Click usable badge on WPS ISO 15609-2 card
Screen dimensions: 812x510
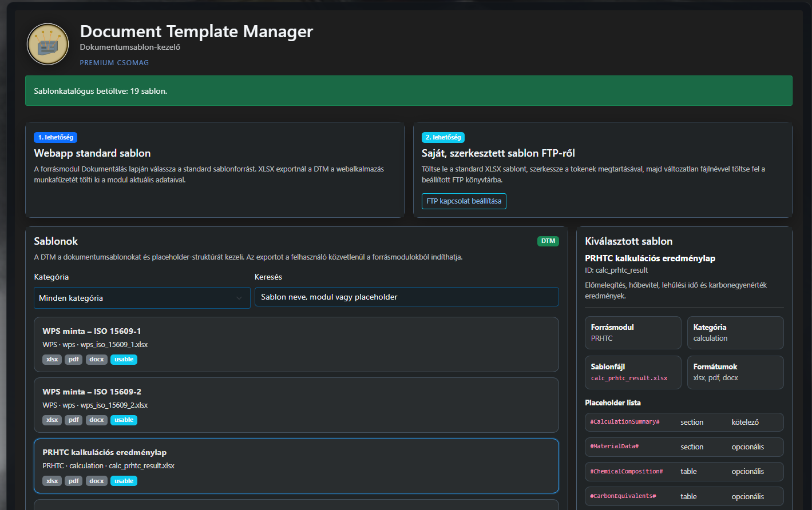[124, 420]
